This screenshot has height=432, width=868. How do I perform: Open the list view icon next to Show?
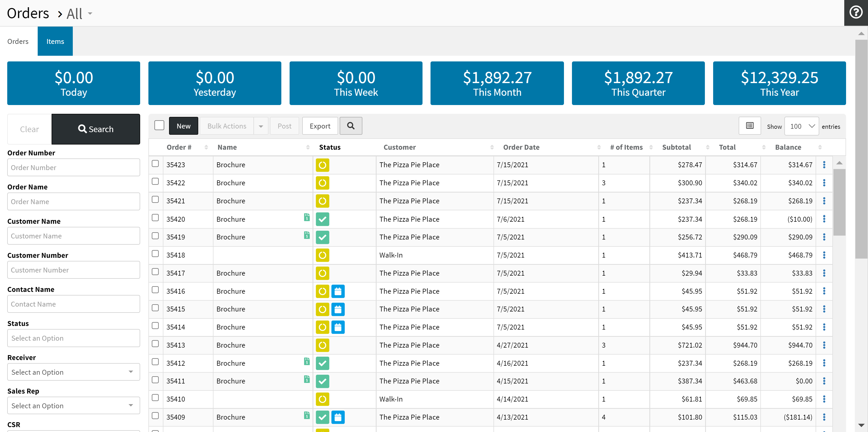pyautogui.click(x=749, y=126)
